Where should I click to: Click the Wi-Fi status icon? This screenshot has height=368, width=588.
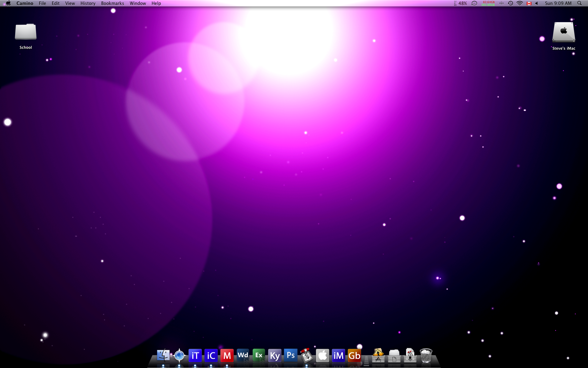[520, 3]
